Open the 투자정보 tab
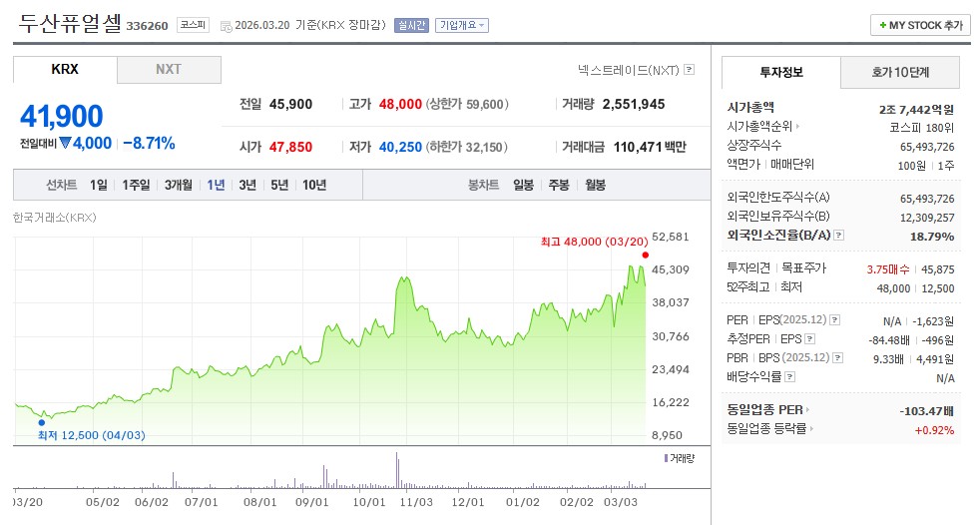The image size is (980, 525). coord(781,73)
